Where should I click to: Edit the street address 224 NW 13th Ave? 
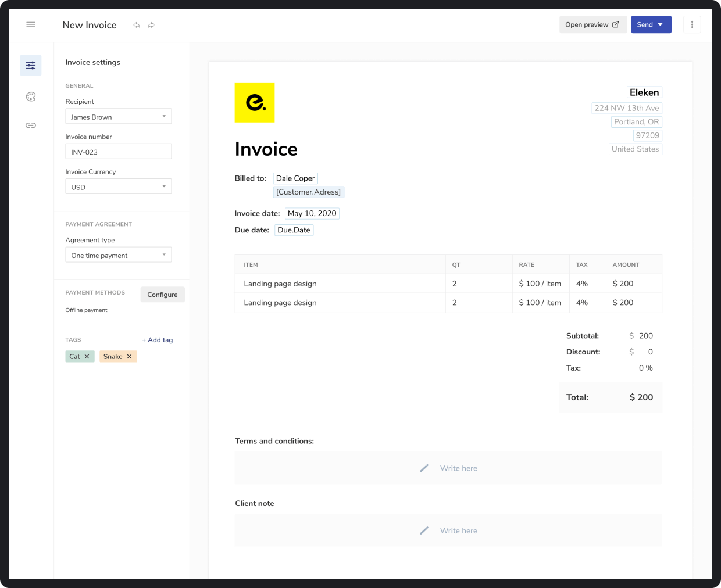[x=627, y=108]
